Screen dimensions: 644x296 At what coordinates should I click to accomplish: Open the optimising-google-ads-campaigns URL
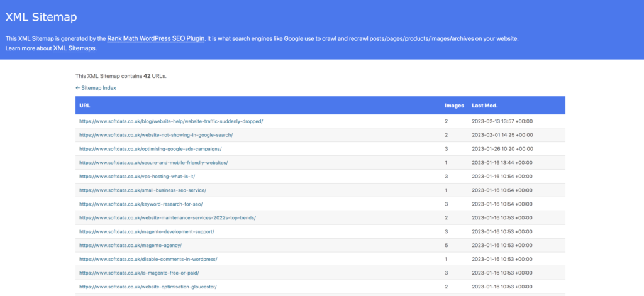click(150, 148)
